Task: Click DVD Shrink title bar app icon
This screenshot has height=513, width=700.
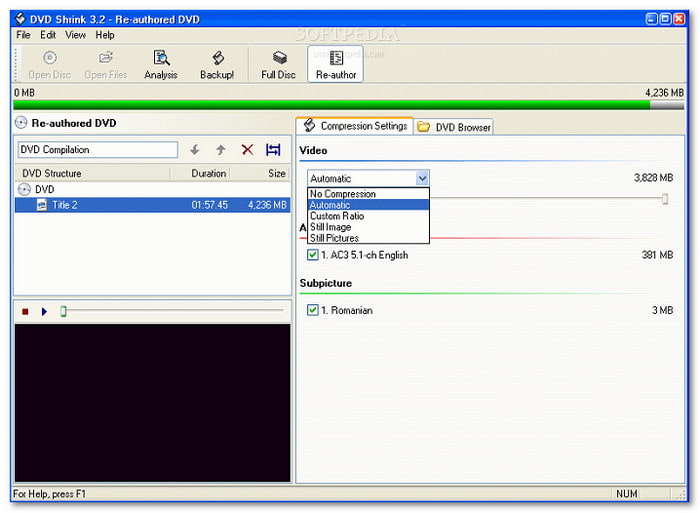Action: (x=20, y=19)
